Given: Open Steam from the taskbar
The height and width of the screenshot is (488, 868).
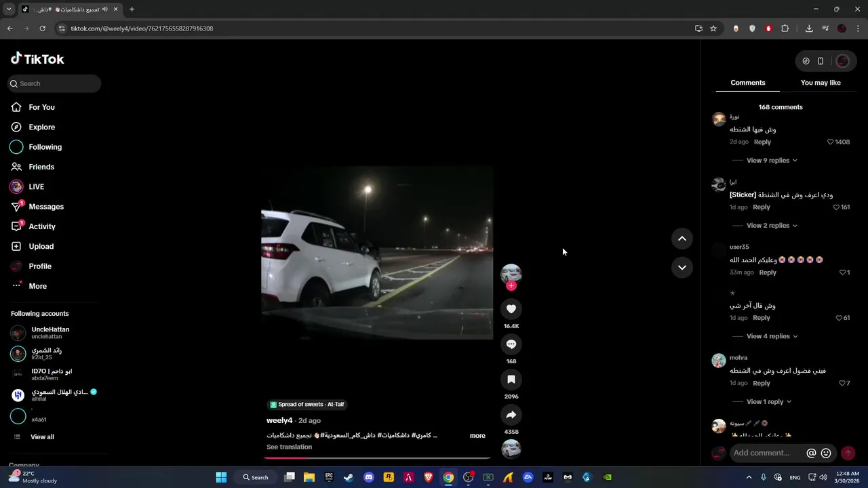Looking at the screenshot, I should [349, 477].
